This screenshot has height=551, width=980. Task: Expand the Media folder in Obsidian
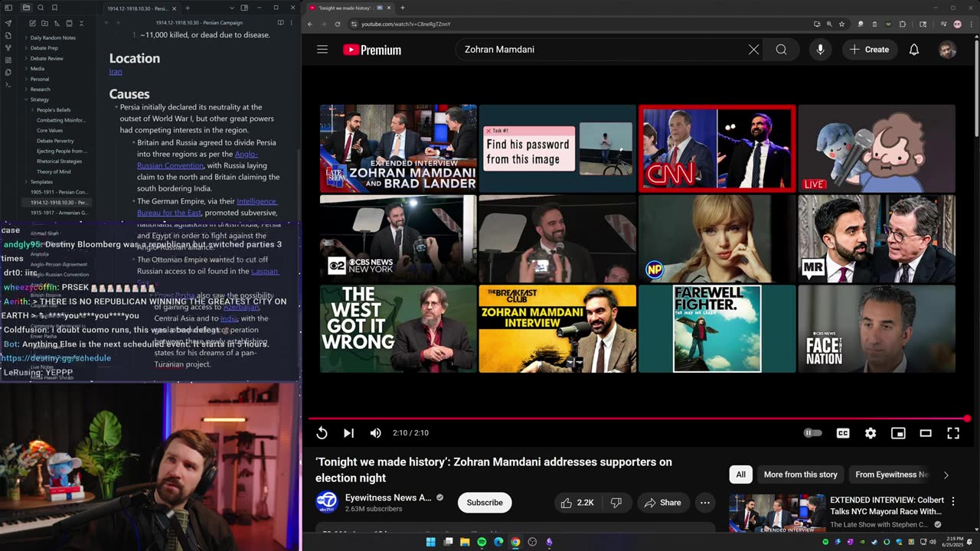[38, 69]
